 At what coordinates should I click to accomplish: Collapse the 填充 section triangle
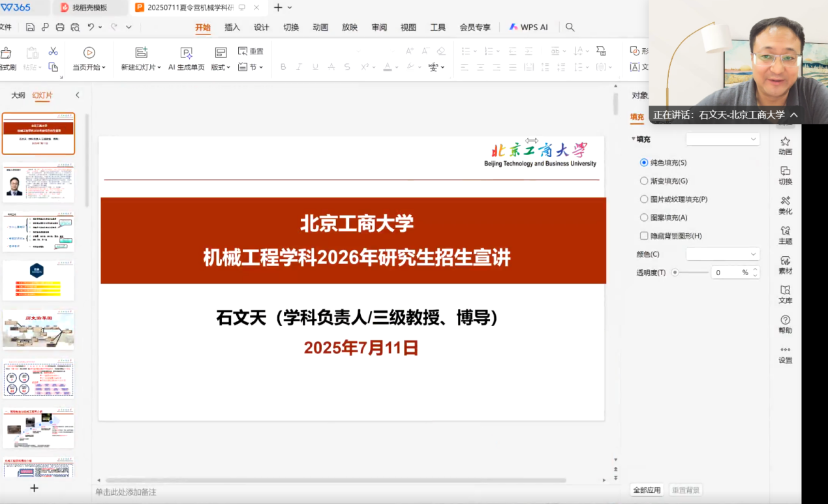pyautogui.click(x=633, y=139)
